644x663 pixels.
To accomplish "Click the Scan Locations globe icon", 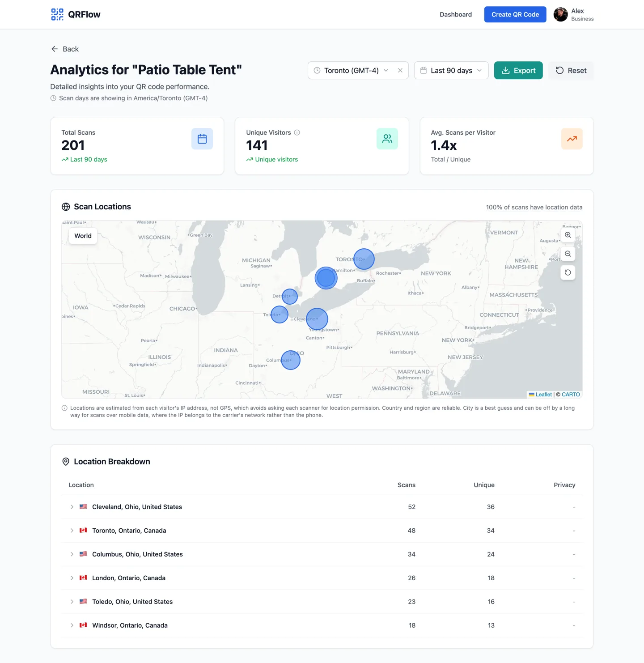I will tap(66, 207).
